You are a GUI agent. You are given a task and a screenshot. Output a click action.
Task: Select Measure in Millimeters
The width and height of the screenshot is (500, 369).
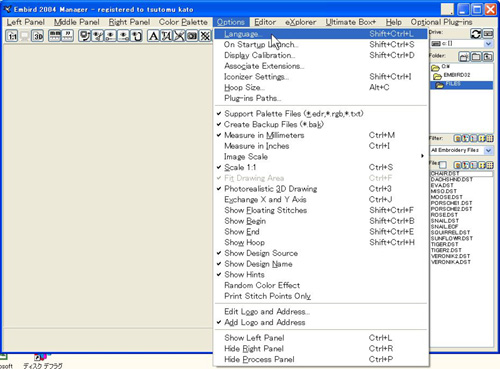coord(320,135)
